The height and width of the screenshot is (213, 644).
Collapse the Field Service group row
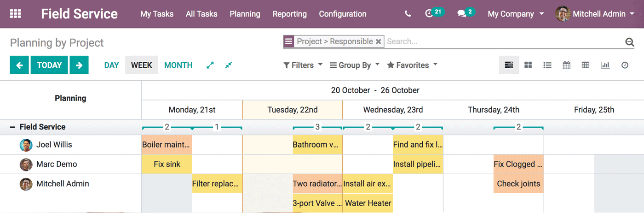pos(12,127)
